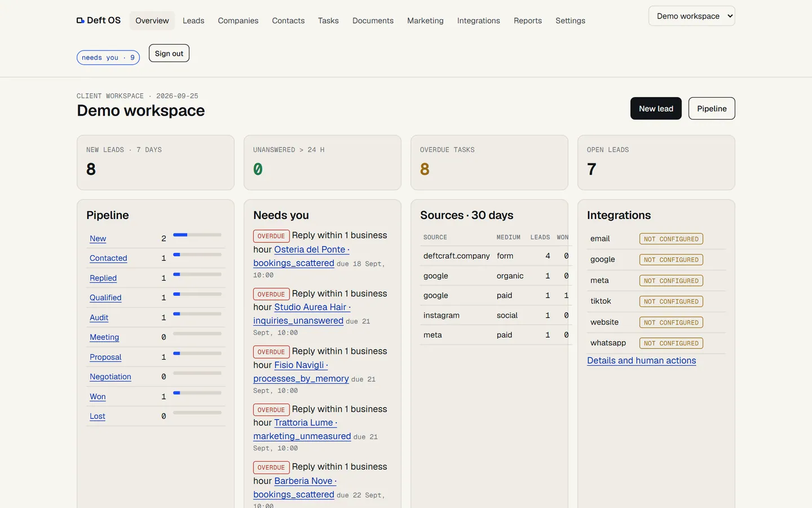Click the Sign out button
Screen dimensions: 812x508
(x=169, y=53)
